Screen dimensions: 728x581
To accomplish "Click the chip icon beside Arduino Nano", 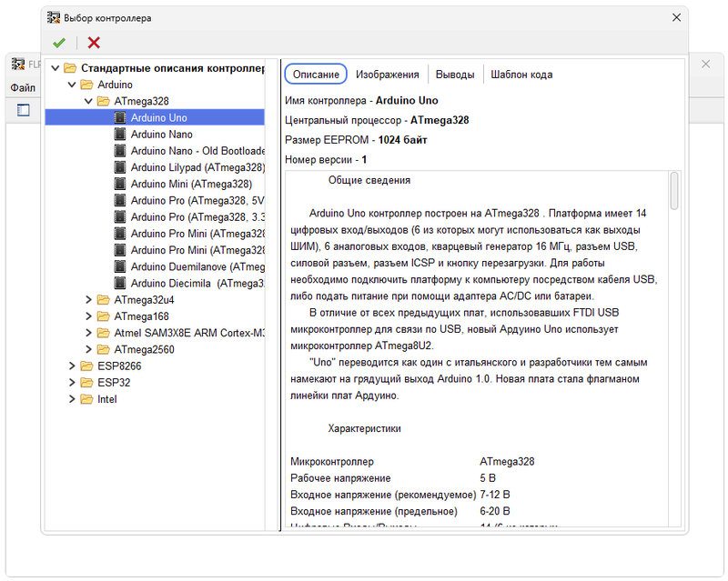I will [x=119, y=135].
